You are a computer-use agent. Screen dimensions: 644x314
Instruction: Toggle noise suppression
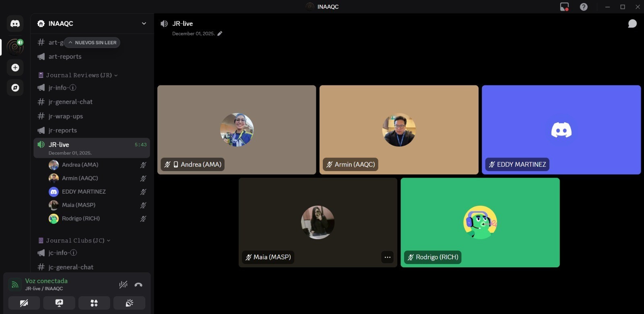pos(123,285)
